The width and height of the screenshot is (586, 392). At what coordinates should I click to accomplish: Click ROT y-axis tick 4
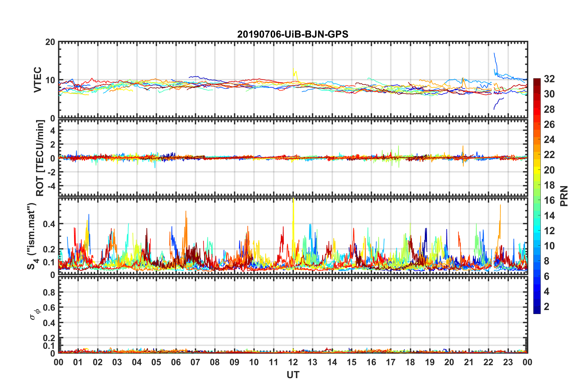point(53,131)
